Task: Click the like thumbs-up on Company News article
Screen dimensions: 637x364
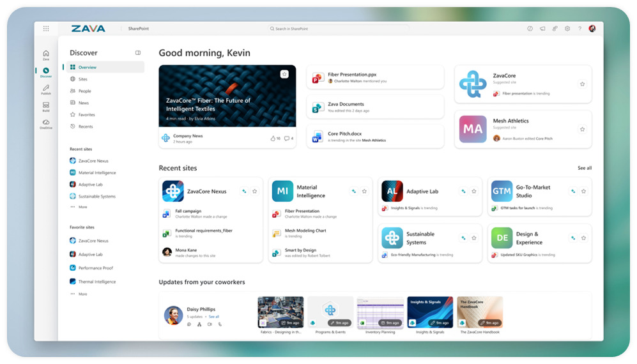Action: point(273,138)
